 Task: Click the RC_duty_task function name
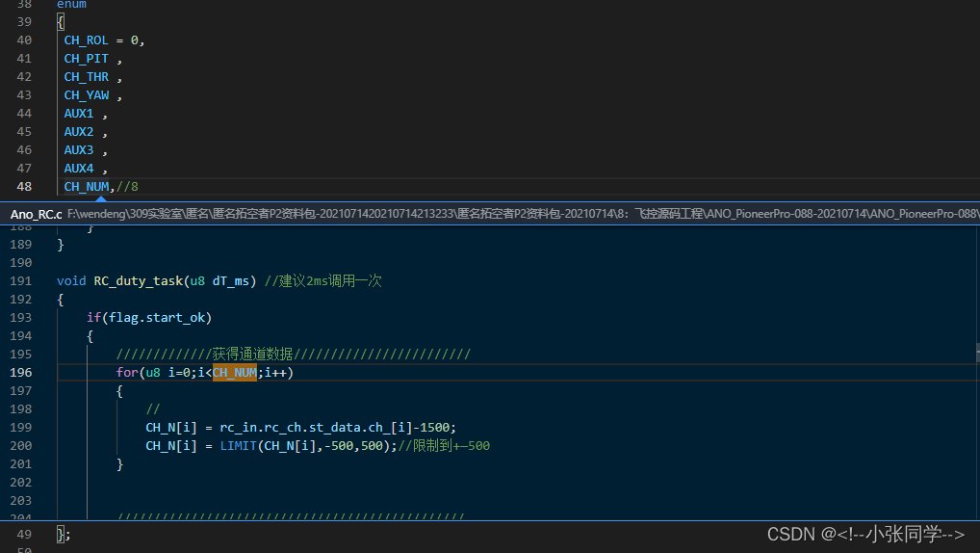click(x=138, y=281)
